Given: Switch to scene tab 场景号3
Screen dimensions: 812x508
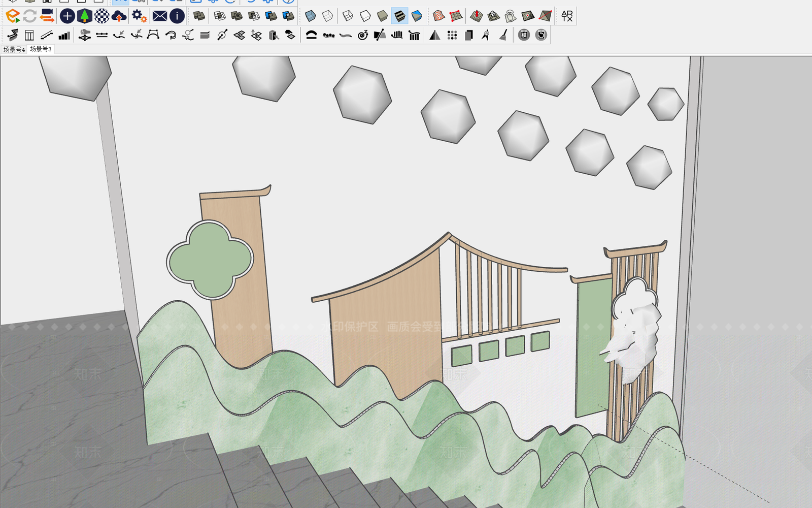Looking at the screenshot, I should [41, 49].
